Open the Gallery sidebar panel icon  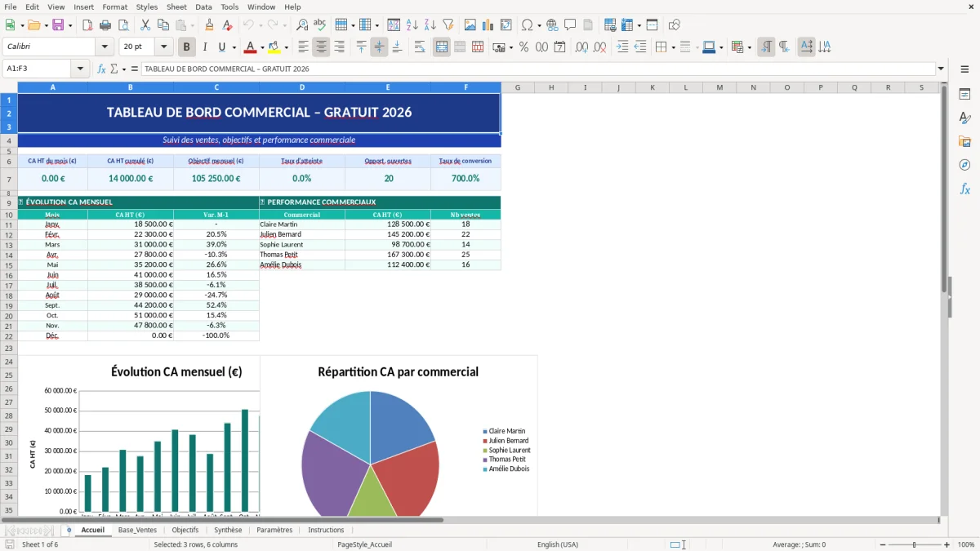pyautogui.click(x=964, y=141)
